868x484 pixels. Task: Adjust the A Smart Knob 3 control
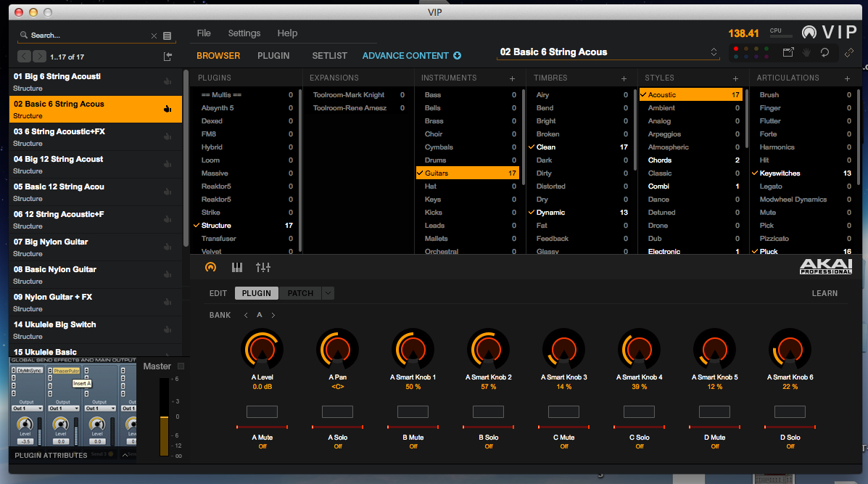(563, 349)
